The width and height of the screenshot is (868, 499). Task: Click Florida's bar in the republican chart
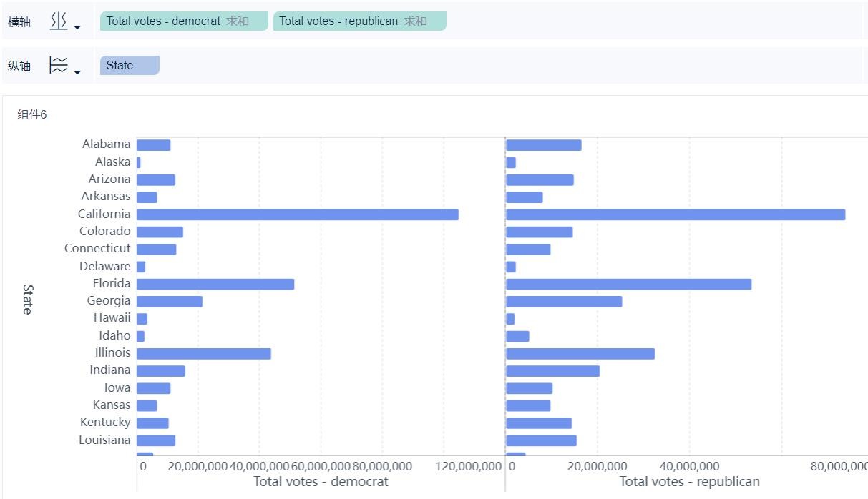(x=628, y=284)
